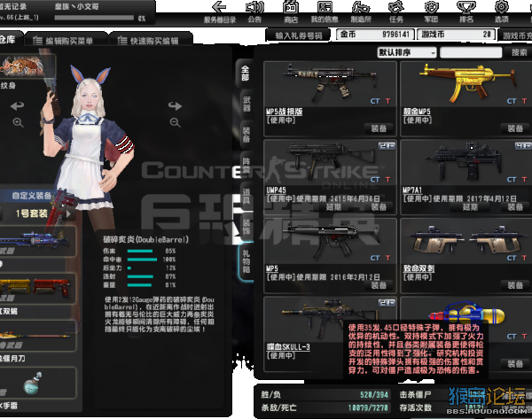532x419 pixels.
Task: Zoom in on the character model
Action: [x=18, y=122]
